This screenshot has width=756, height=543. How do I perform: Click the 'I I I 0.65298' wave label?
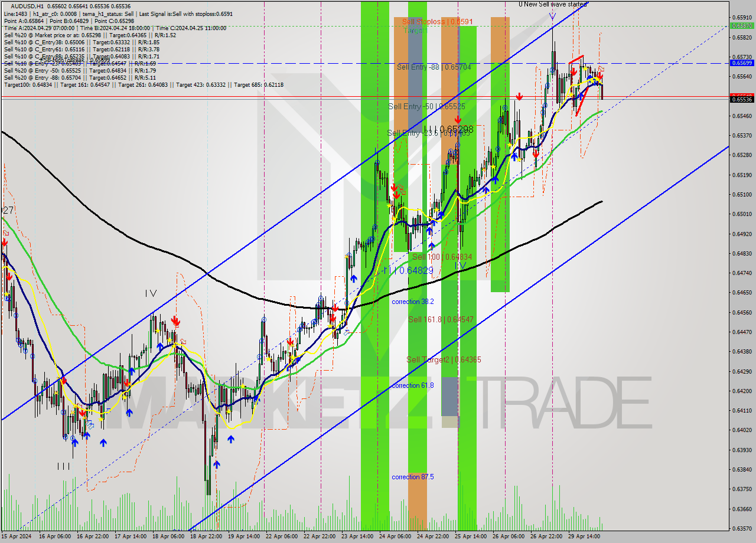point(450,129)
